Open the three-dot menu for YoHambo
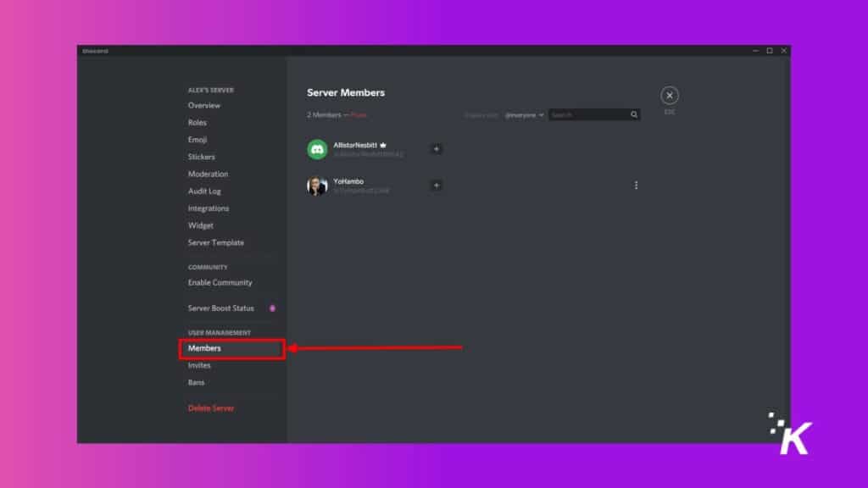 pyautogui.click(x=636, y=186)
